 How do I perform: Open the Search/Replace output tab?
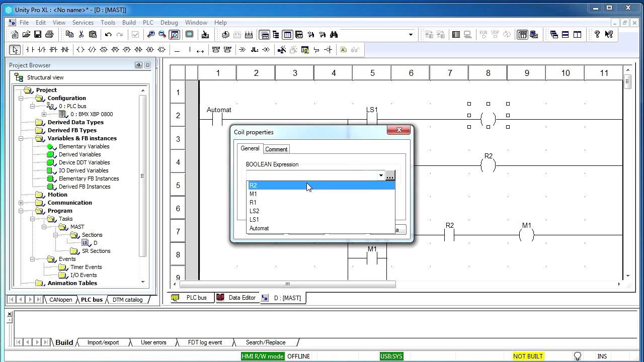coord(266,342)
